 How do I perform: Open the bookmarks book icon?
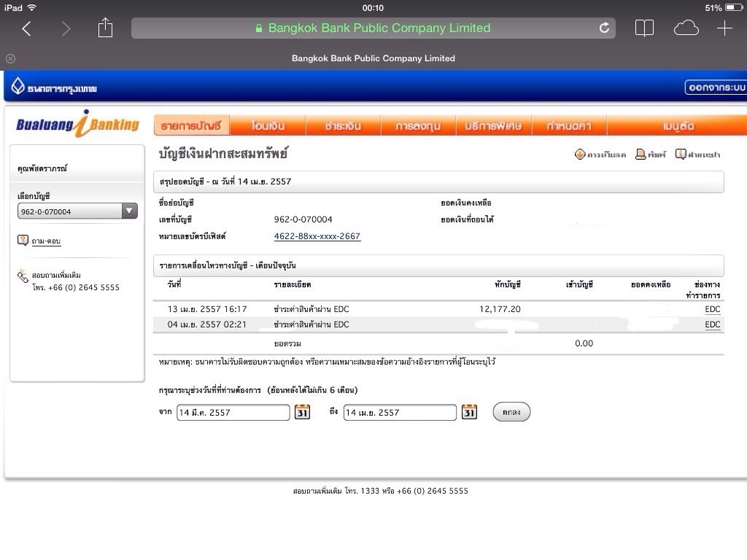[x=644, y=28]
